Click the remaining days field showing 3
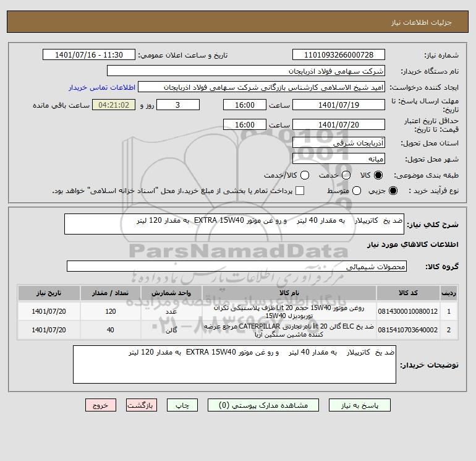The width and height of the screenshot is (476, 461). (177, 105)
